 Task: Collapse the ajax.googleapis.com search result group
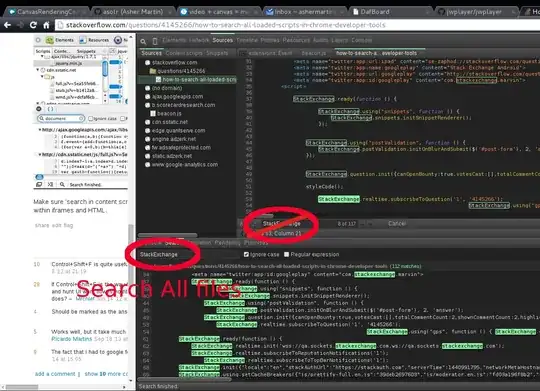[40, 130]
